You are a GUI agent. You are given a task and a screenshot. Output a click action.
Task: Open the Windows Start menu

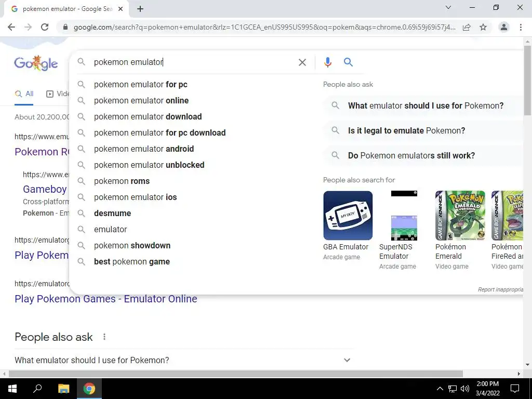pyautogui.click(x=12, y=389)
